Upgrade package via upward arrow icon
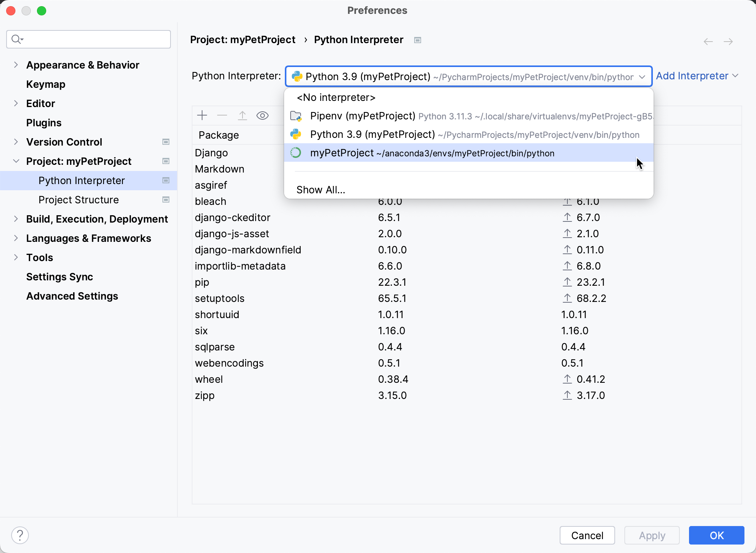Image resolution: width=756 pixels, height=553 pixels. [x=242, y=115]
